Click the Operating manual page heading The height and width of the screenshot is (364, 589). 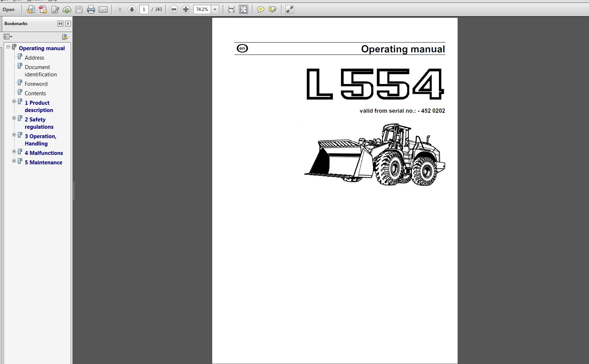tap(403, 49)
